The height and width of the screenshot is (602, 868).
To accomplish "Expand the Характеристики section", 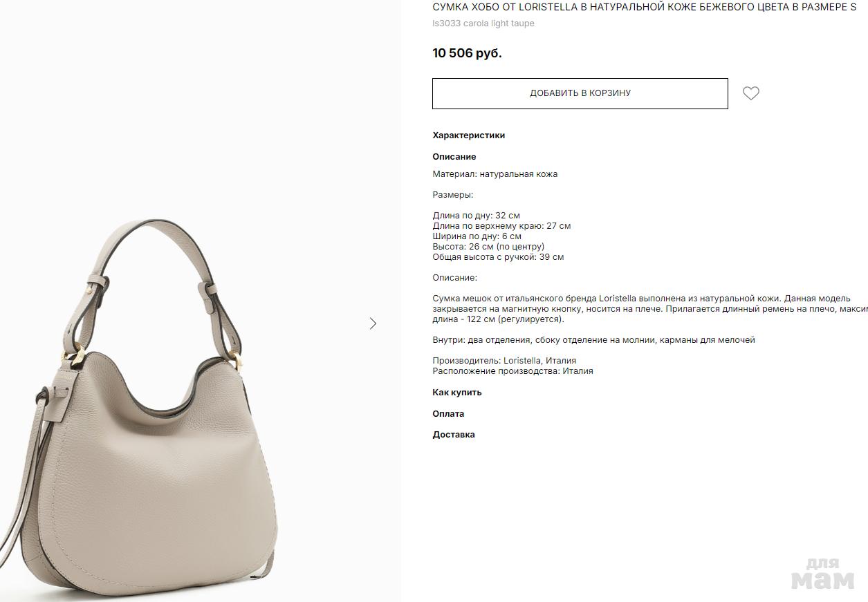I will pos(469,135).
